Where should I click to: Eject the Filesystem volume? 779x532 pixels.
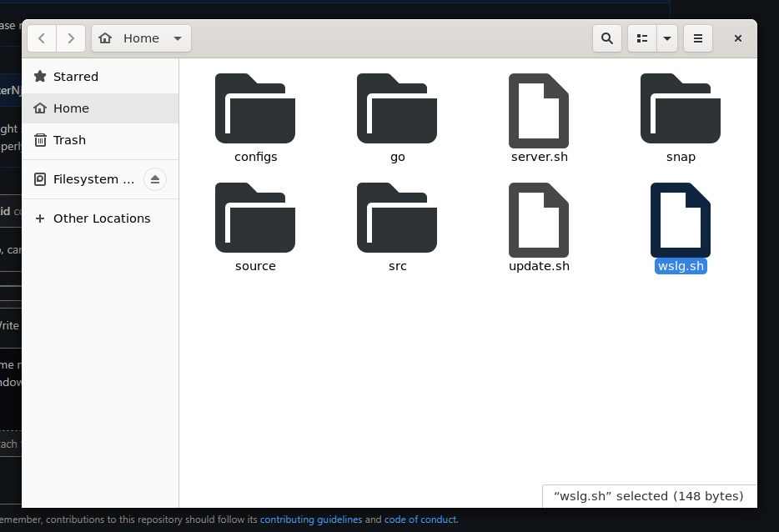155,178
